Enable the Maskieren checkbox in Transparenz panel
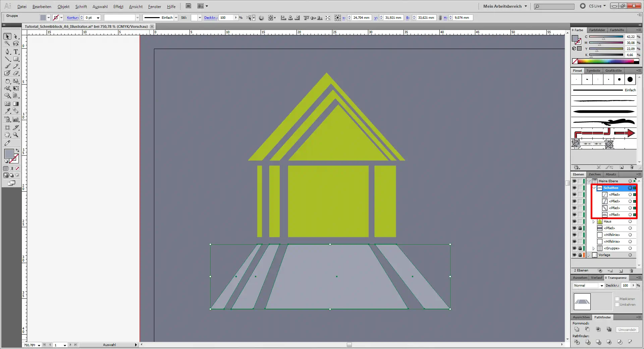Image resolution: width=644 pixels, height=349 pixels. tap(618, 299)
